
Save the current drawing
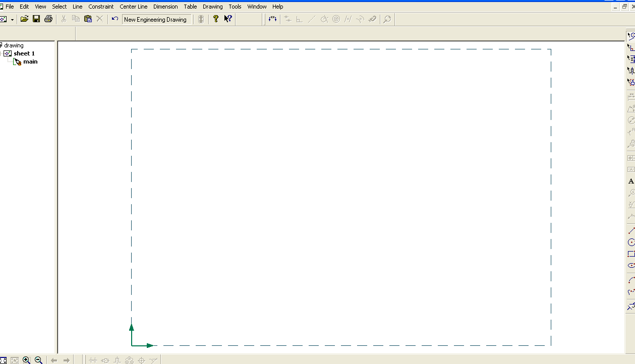tap(36, 19)
